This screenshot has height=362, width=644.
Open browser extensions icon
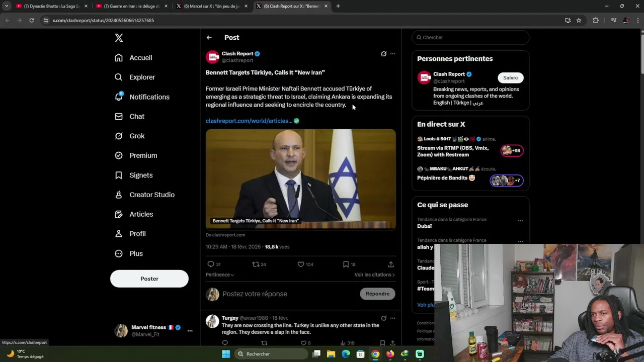596,21
